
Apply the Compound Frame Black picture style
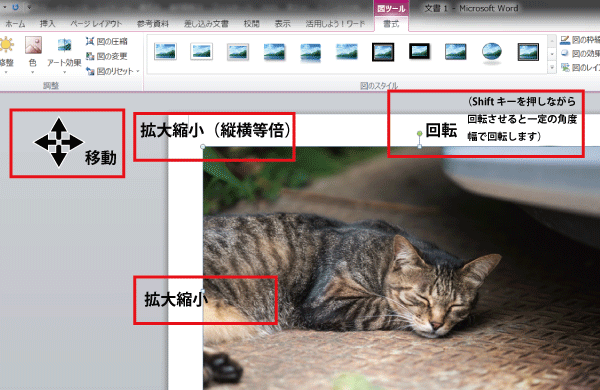tap(528, 52)
